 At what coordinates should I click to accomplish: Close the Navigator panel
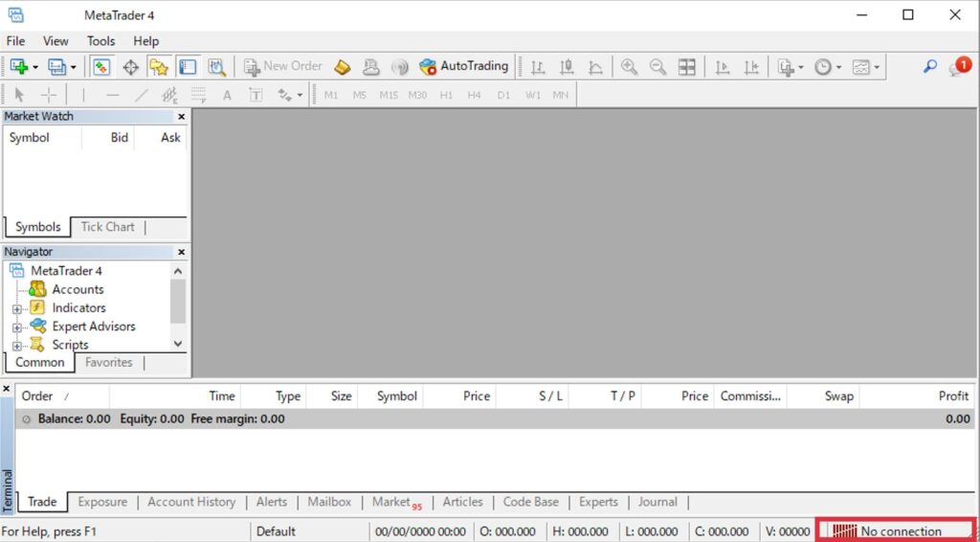click(181, 253)
